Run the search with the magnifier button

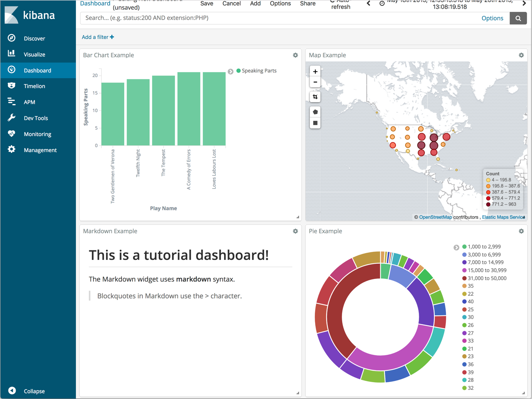tap(518, 18)
